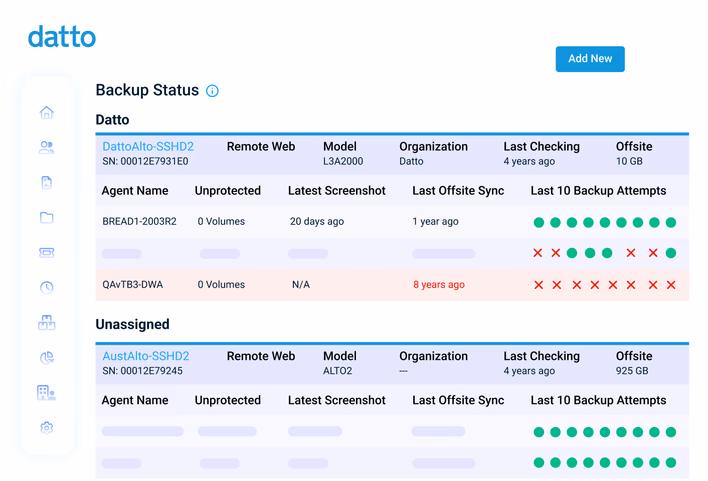Open the building organization icon in the sidebar

point(47,392)
